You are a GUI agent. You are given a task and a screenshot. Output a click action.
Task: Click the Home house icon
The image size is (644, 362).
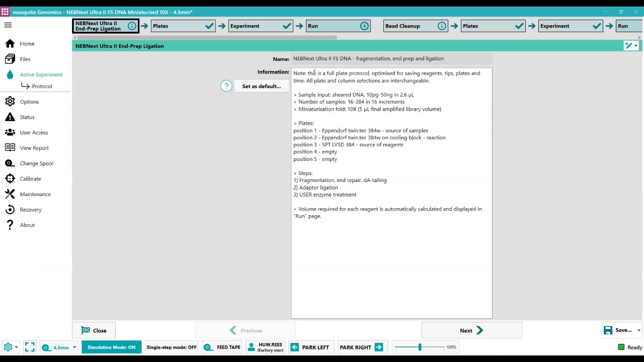click(10, 44)
